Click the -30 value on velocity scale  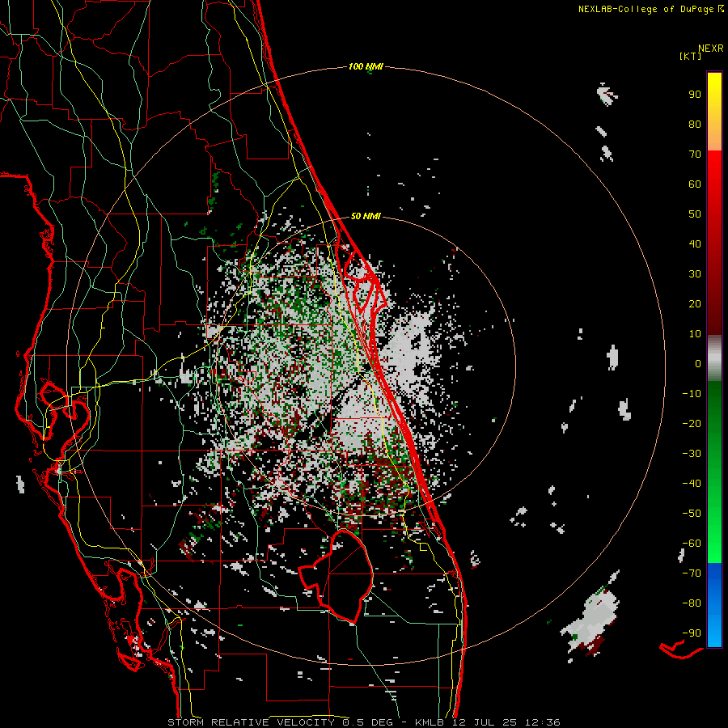(x=692, y=454)
